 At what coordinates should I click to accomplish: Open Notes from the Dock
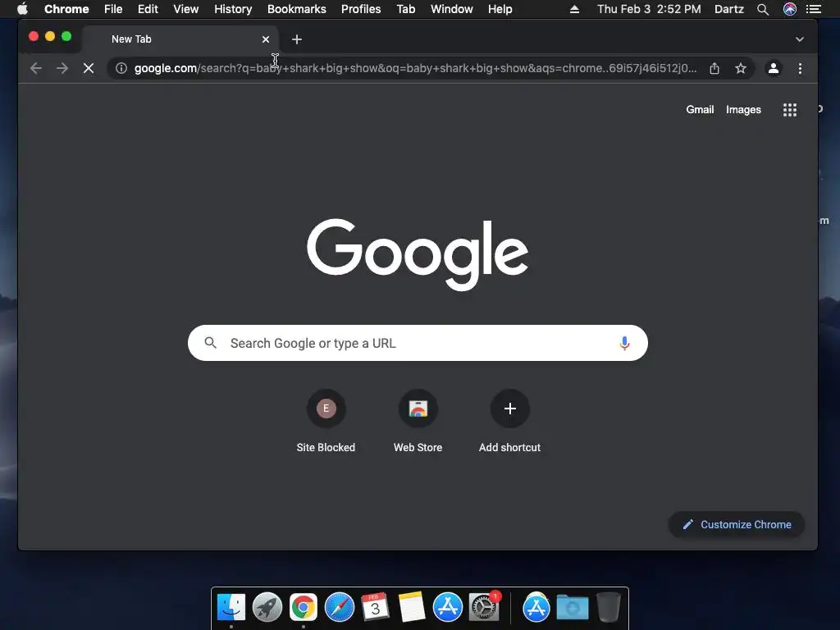(412, 607)
